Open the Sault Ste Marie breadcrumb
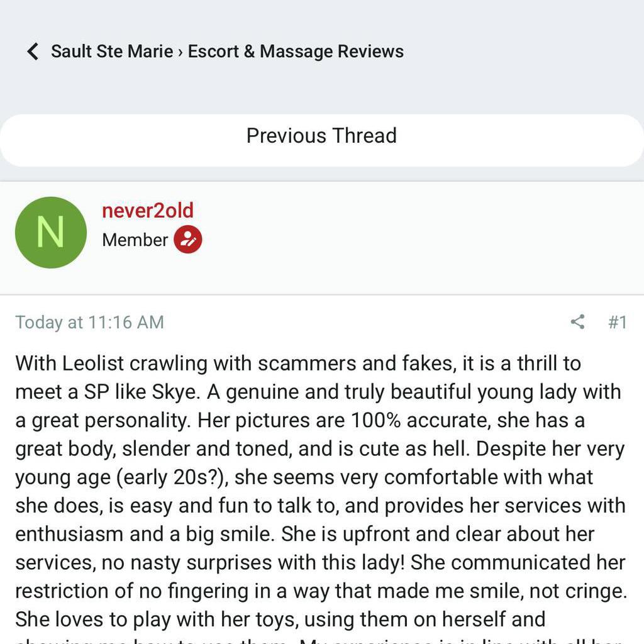Image resolution: width=644 pixels, height=644 pixels. [112, 52]
